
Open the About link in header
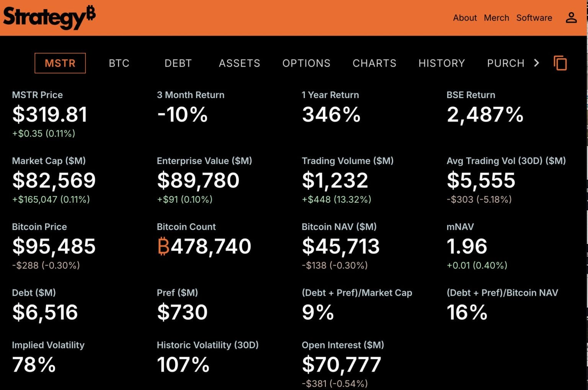click(465, 18)
